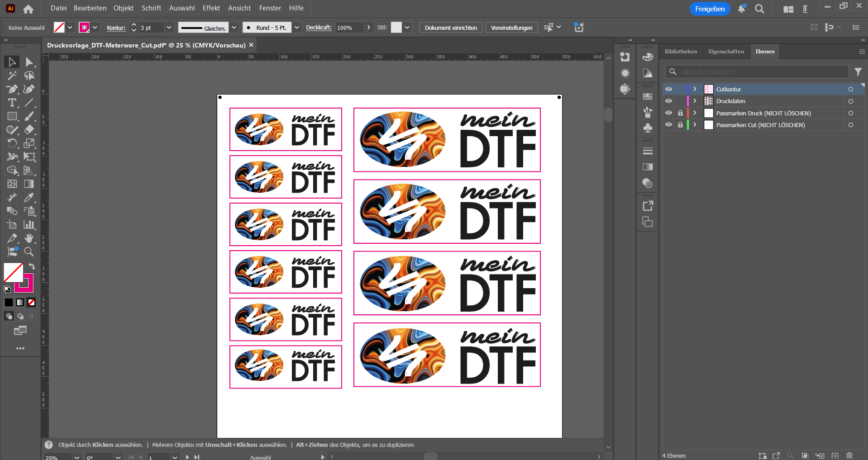
Task: Select the Gradient tool
Action: (29, 184)
